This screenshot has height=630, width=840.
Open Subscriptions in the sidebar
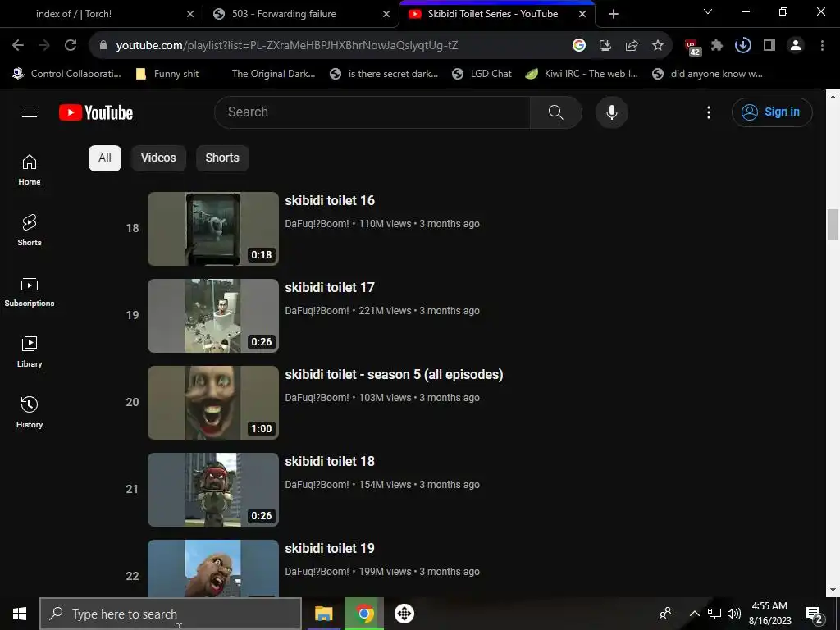pos(30,291)
